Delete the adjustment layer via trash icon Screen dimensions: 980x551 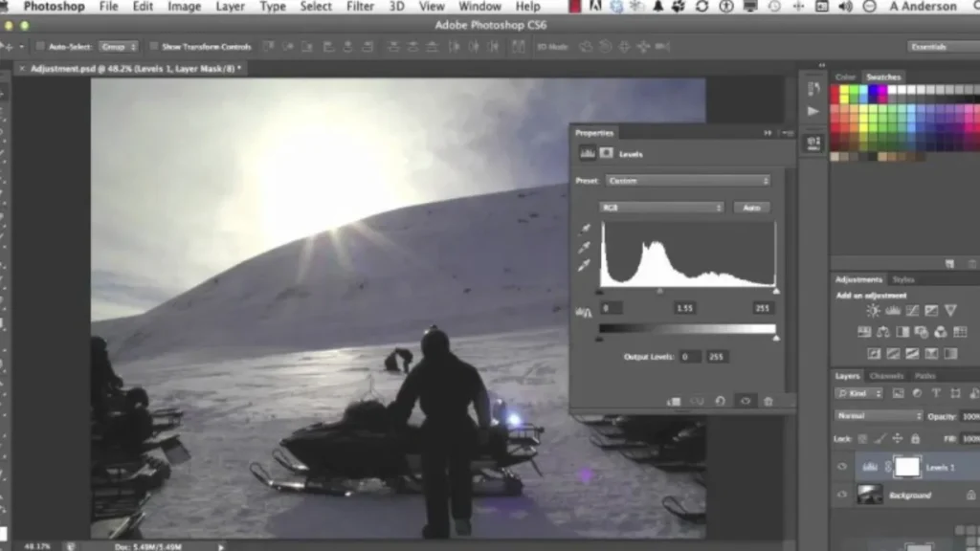click(768, 401)
